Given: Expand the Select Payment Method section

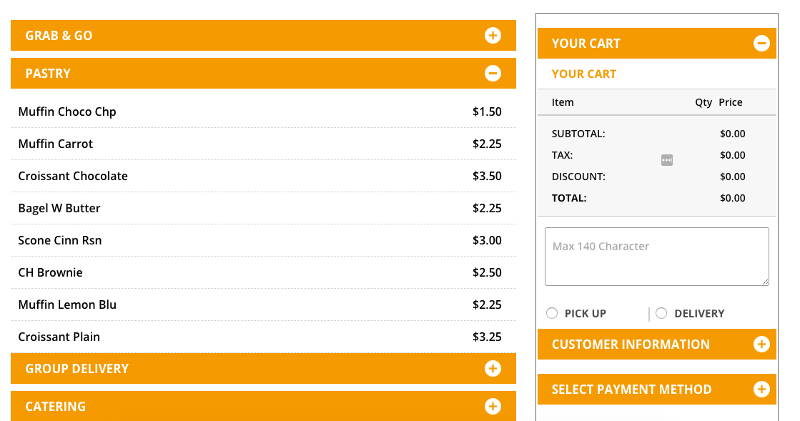Looking at the screenshot, I should click(x=657, y=389).
